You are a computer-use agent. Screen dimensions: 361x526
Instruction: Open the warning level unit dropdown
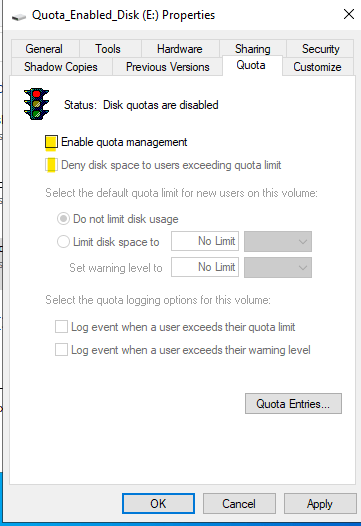click(278, 267)
